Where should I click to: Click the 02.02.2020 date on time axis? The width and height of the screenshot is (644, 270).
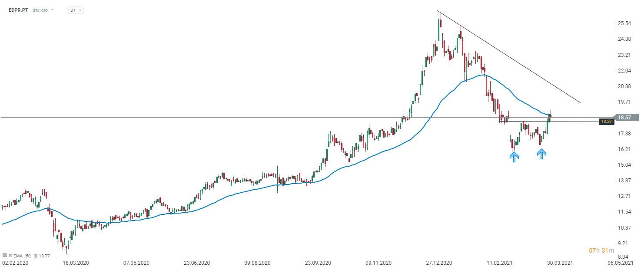click(15, 263)
